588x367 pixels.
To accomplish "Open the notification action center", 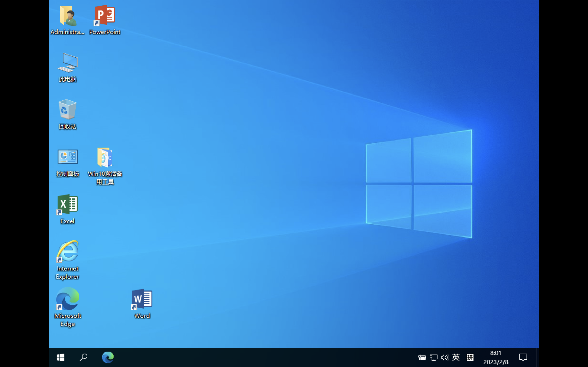I will [x=523, y=357].
